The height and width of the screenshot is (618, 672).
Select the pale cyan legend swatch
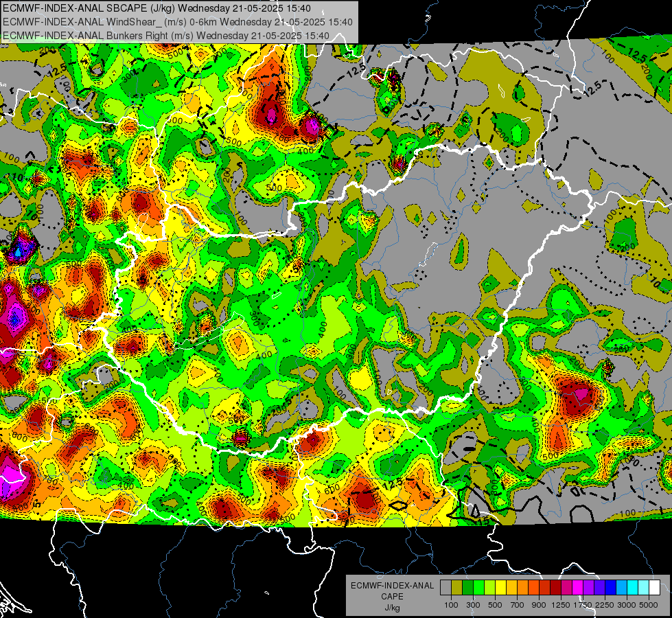(x=644, y=588)
